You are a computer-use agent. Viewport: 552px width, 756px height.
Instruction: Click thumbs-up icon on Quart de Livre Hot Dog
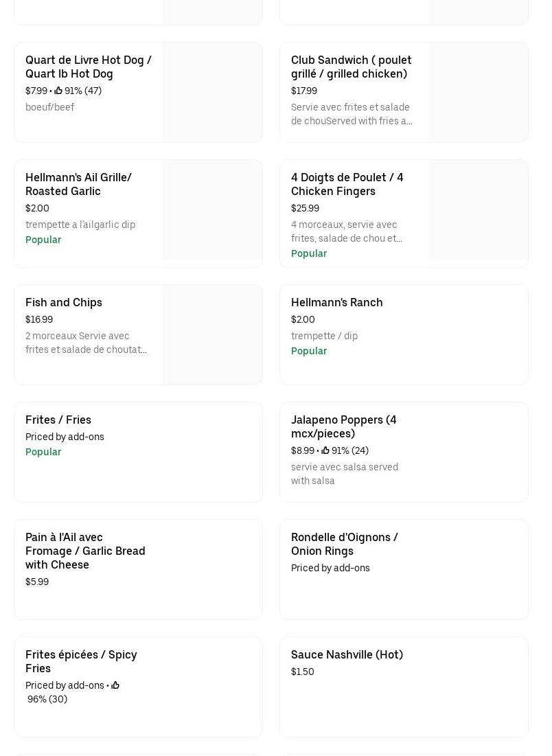(x=58, y=91)
